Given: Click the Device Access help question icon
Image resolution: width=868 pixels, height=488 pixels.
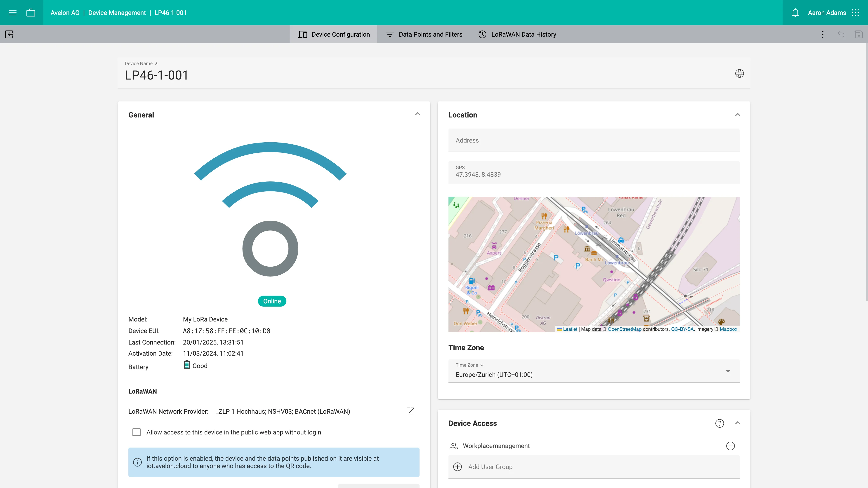Looking at the screenshot, I should [720, 423].
